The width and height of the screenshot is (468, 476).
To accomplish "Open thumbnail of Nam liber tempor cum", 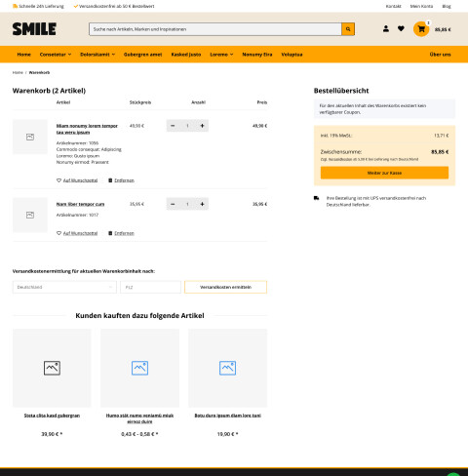I will click(30, 215).
